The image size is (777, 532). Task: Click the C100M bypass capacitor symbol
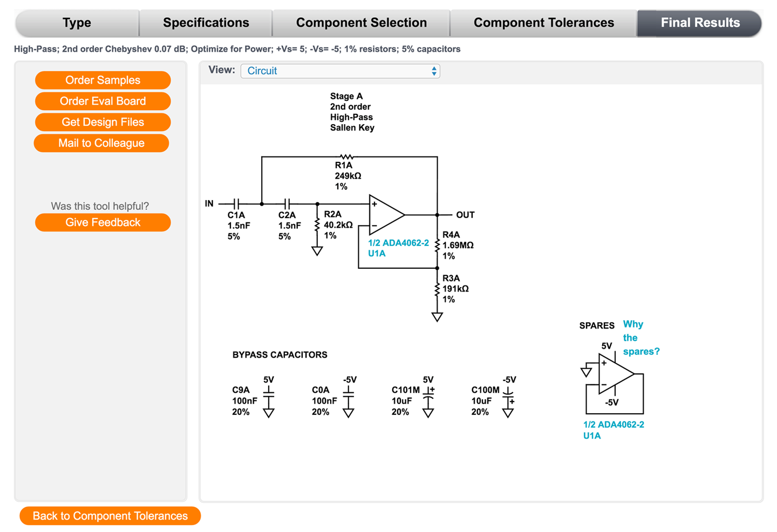pos(508,397)
